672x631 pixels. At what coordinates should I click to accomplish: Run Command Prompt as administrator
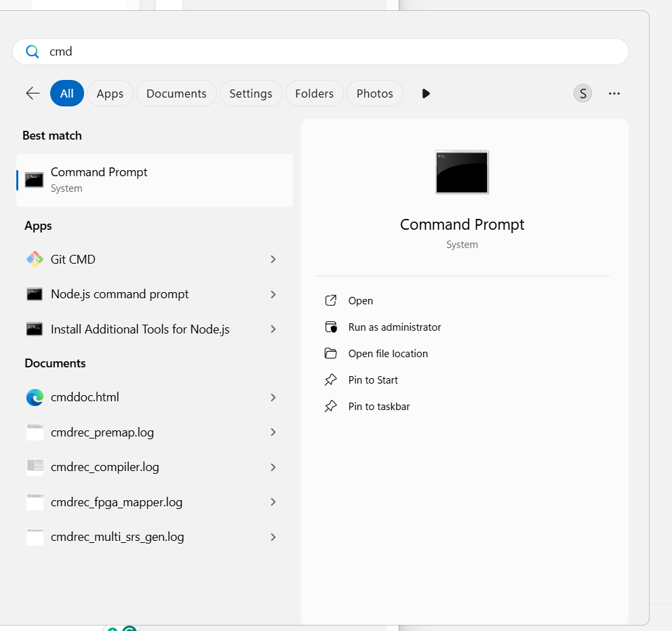(x=394, y=327)
